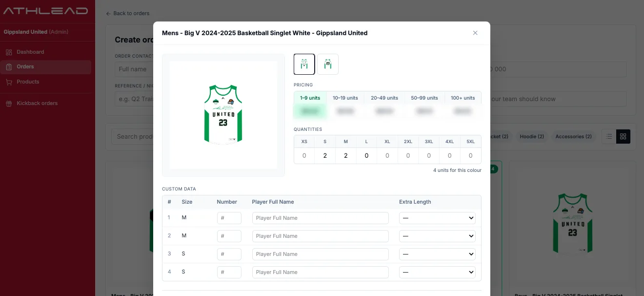Switch to list view icon

tap(609, 136)
